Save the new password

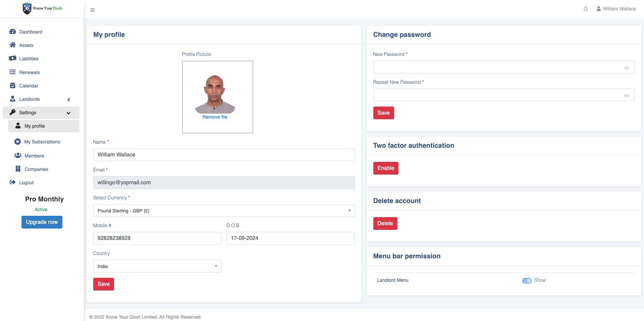383,113
